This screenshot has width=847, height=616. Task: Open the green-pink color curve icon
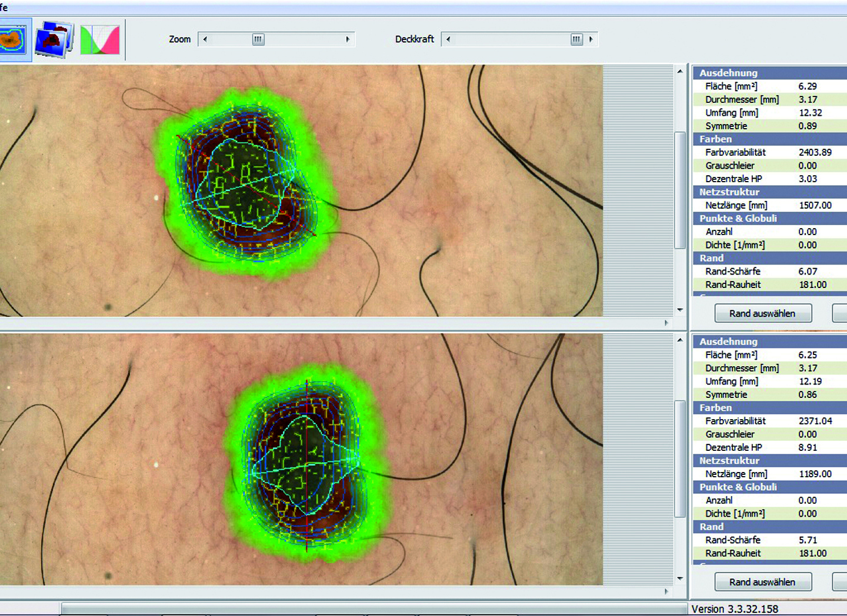pos(99,40)
